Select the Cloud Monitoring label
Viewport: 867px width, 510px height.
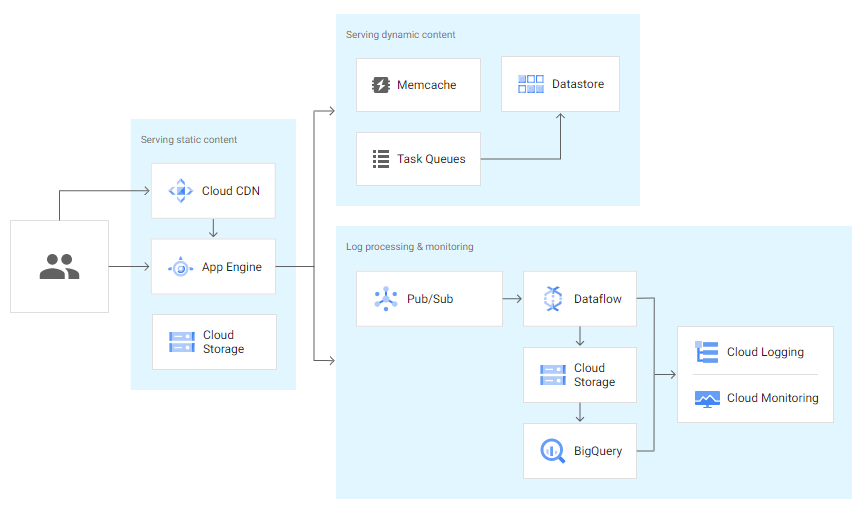point(772,398)
